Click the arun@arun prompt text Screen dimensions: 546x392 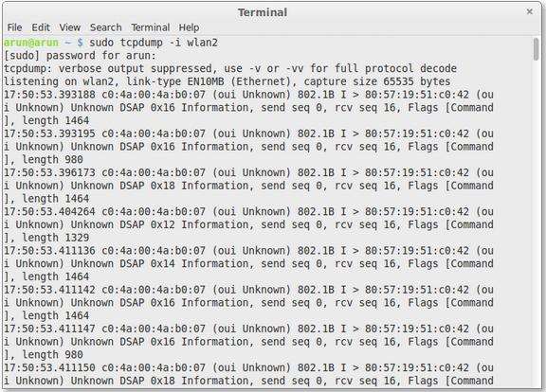tap(31, 43)
